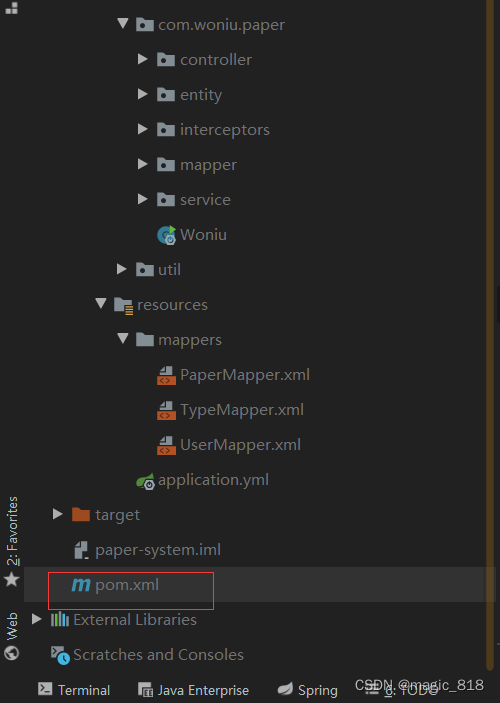Image resolution: width=500 pixels, height=703 pixels.
Task: Click the mappers folder icon
Action: [145, 339]
